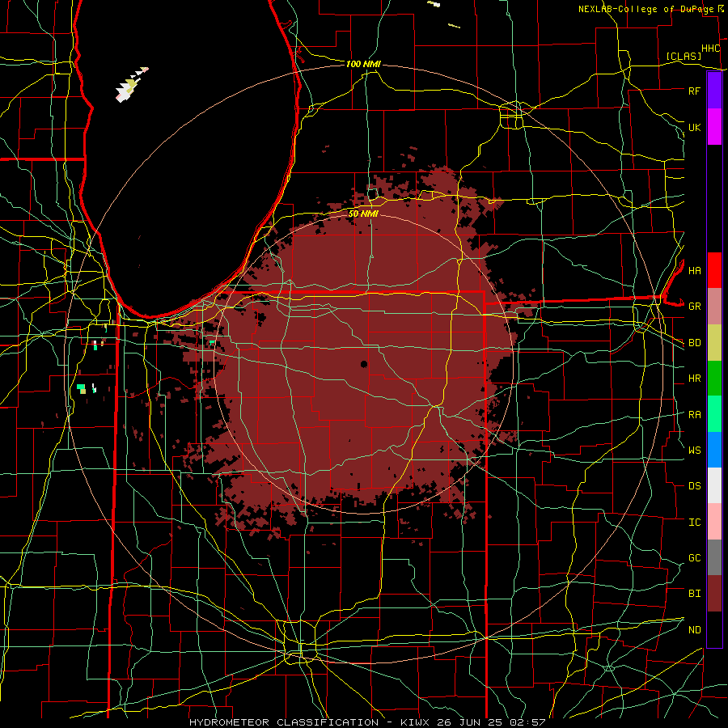
Task: Pick the RA light green swatch
Action: (x=714, y=414)
